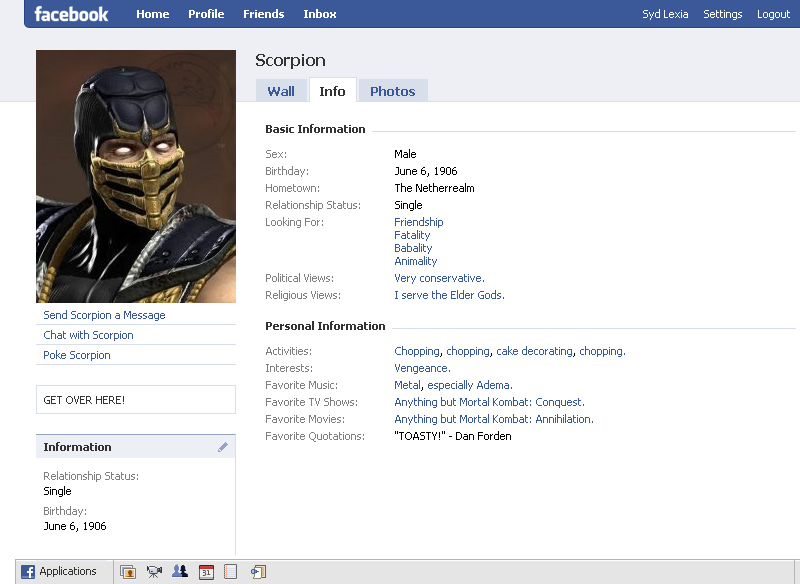
Task: Click the 'especially Adema.' music link
Action: click(x=470, y=385)
